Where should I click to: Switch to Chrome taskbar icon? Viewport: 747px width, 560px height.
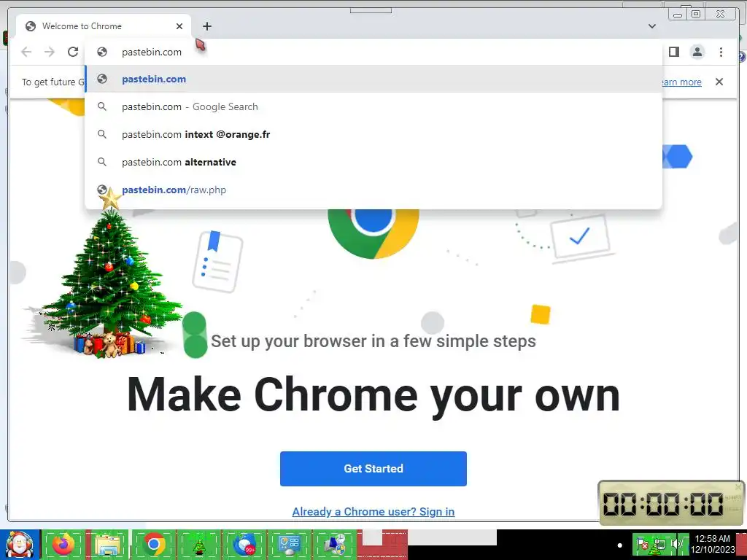(154, 545)
